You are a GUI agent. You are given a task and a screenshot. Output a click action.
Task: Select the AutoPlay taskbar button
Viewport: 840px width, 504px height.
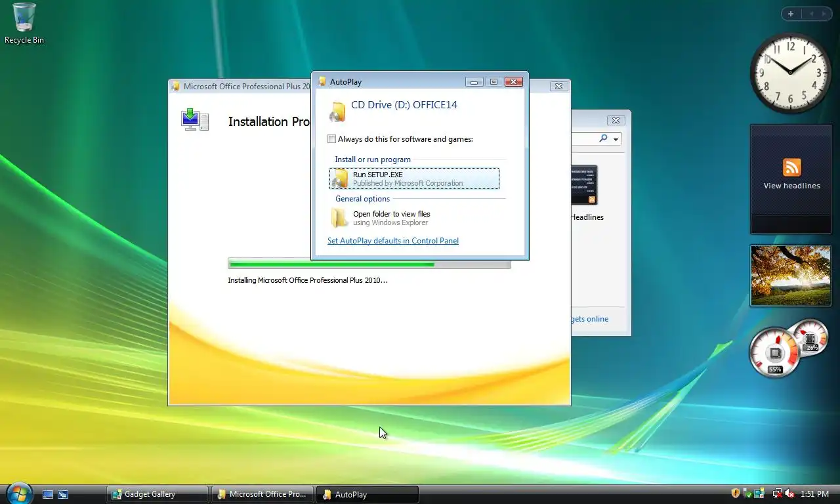(x=367, y=494)
